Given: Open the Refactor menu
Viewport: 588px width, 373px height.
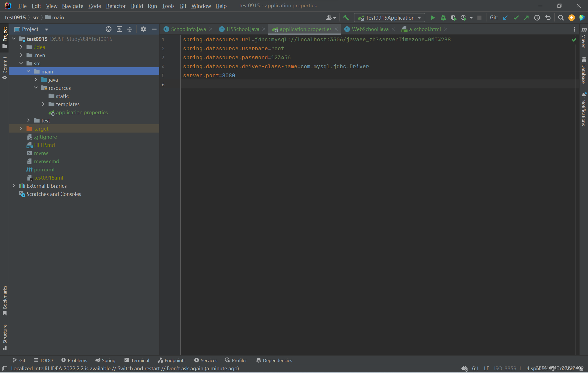Looking at the screenshot, I should (x=116, y=6).
